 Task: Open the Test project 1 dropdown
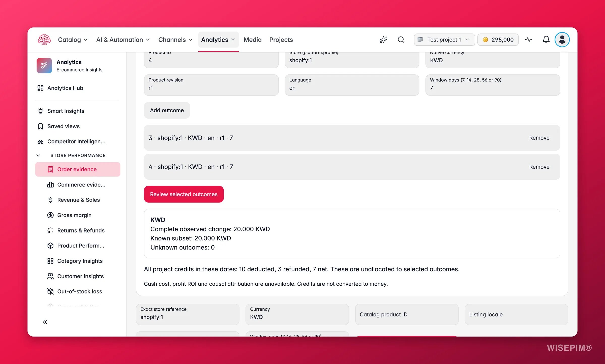click(x=444, y=40)
